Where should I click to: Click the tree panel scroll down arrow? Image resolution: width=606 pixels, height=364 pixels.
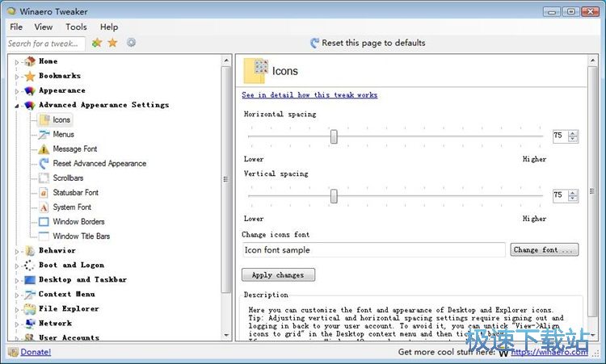pos(226,336)
